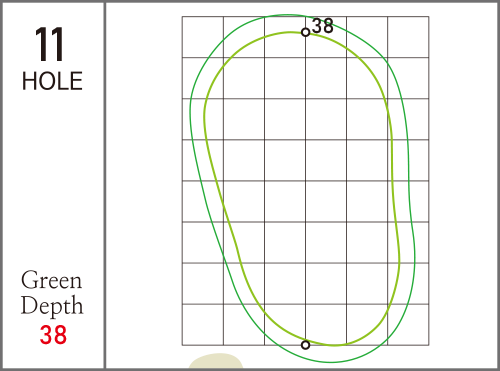This screenshot has width=500, height=371.
Task: Click the bottom-left grid cell
Action: tap(203, 324)
